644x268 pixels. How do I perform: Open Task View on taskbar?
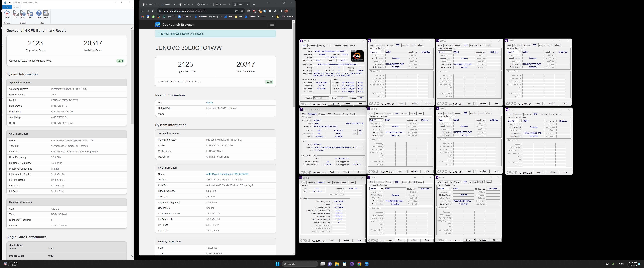323,264
